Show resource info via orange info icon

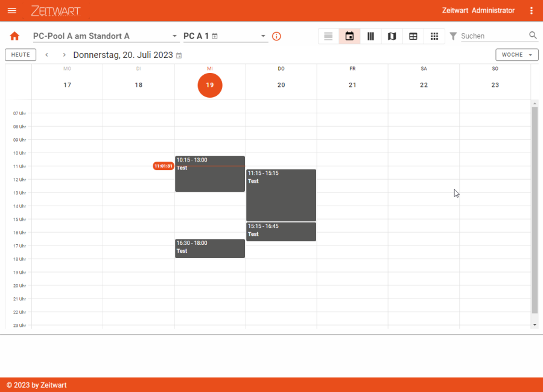click(x=276, y=36)
